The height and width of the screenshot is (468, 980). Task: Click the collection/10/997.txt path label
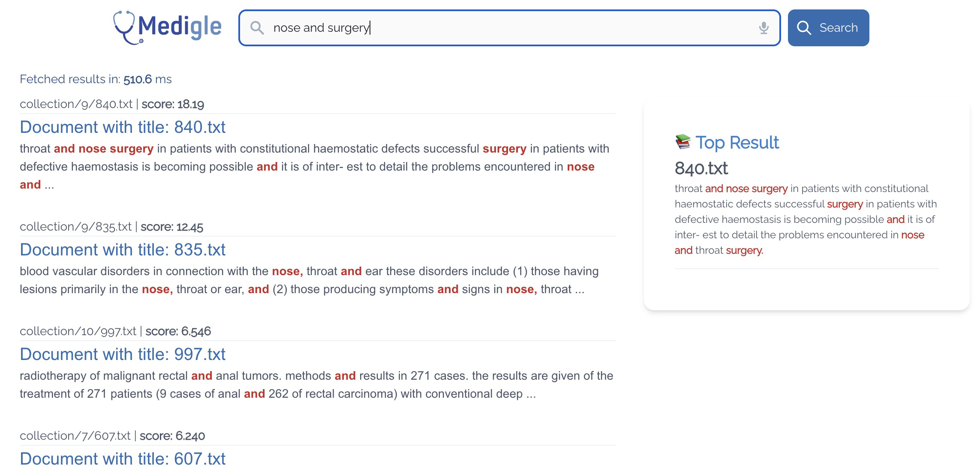click(78, 331)
